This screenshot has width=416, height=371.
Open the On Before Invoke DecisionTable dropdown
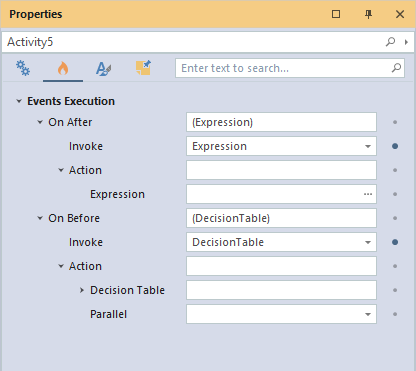tap(368, 242)
